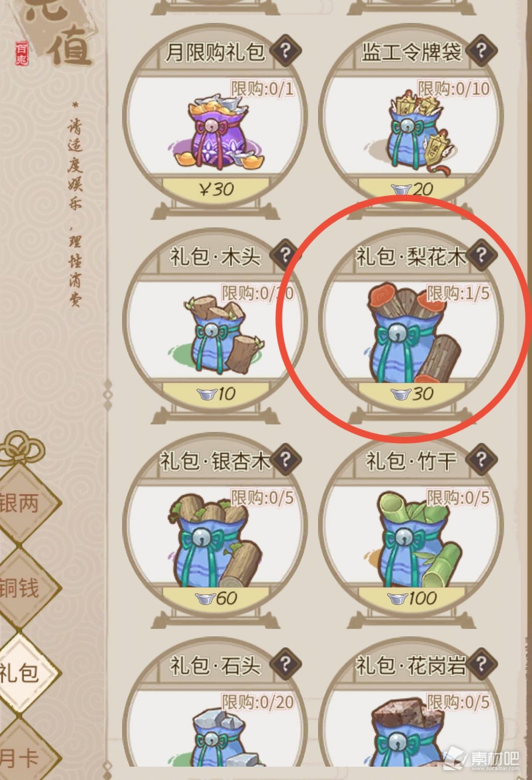The image size is (532, 780).
Task: Open help for 礼包·花岗岩
Action: point(482,664)
